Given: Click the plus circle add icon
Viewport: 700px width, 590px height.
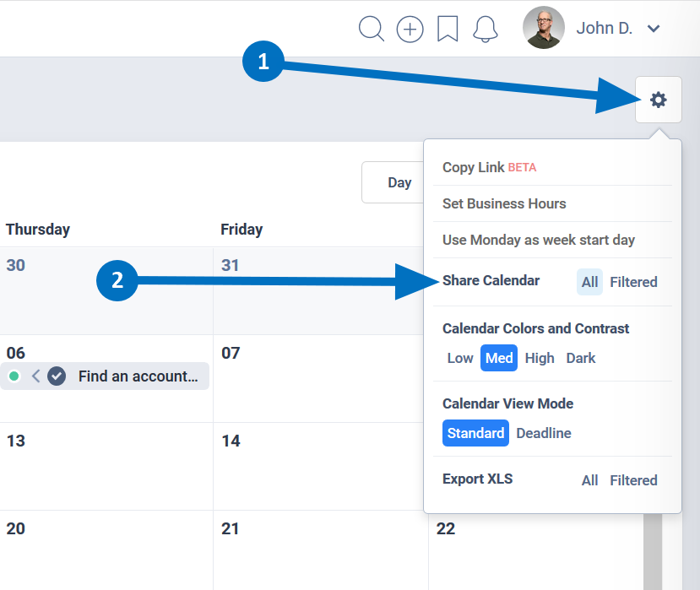Looking at the screenshot, I should pyautogui.click(x=410, y=29).
